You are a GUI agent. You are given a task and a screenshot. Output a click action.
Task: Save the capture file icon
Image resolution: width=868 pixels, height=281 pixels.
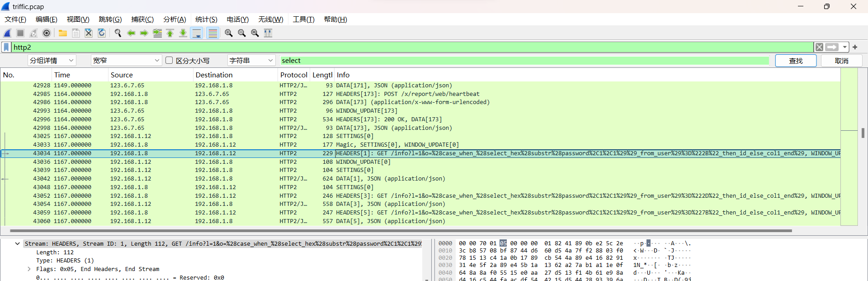(x=76, y=33)
